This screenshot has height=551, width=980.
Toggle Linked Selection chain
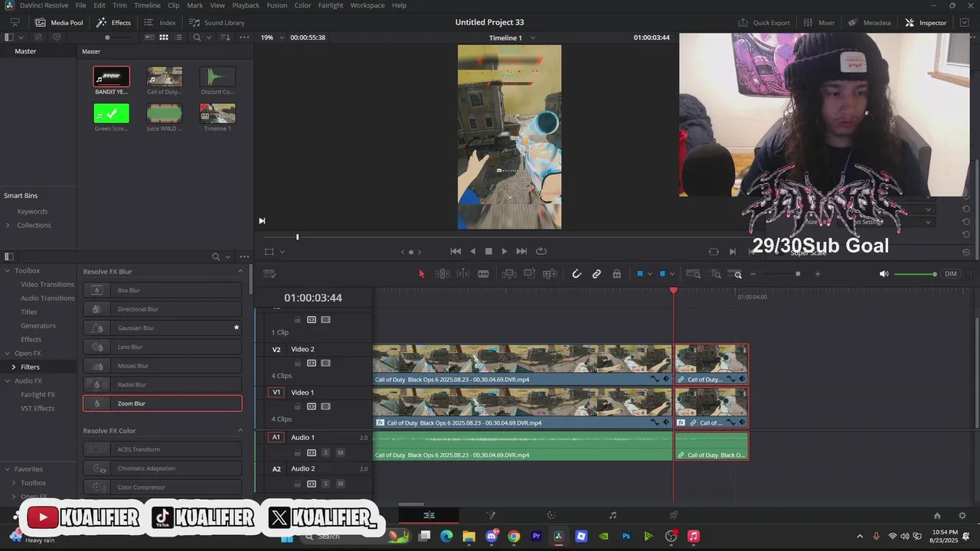pyautogui.click(x=596, y=274)
